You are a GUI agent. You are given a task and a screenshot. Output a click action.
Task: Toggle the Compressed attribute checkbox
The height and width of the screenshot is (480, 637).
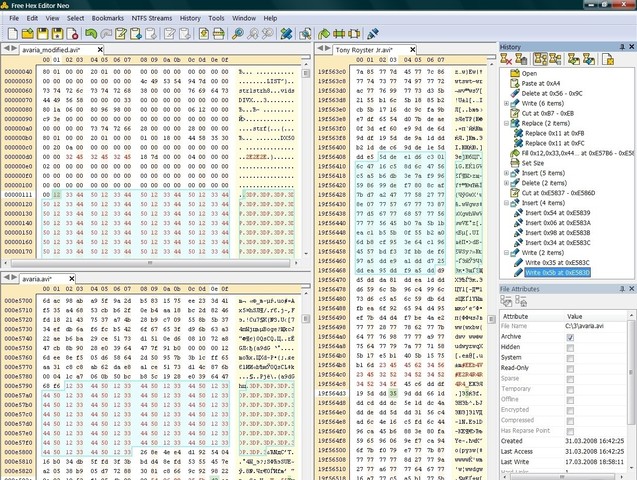(x=570, y=421)
